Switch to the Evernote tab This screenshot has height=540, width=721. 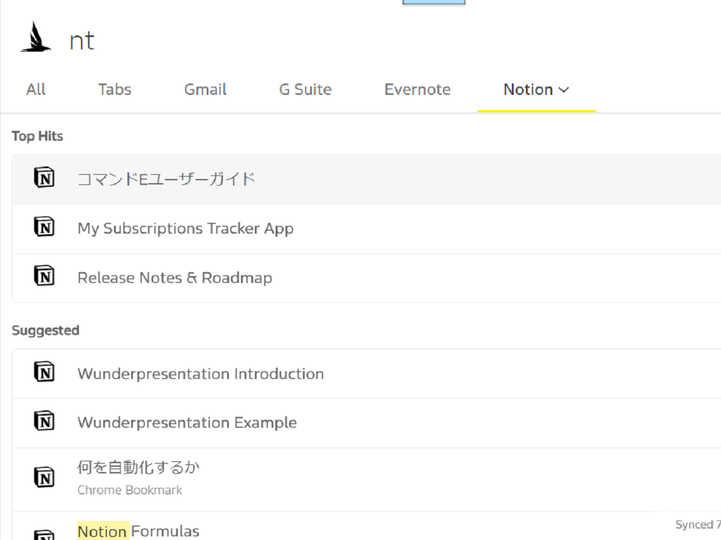pos(418,89)
